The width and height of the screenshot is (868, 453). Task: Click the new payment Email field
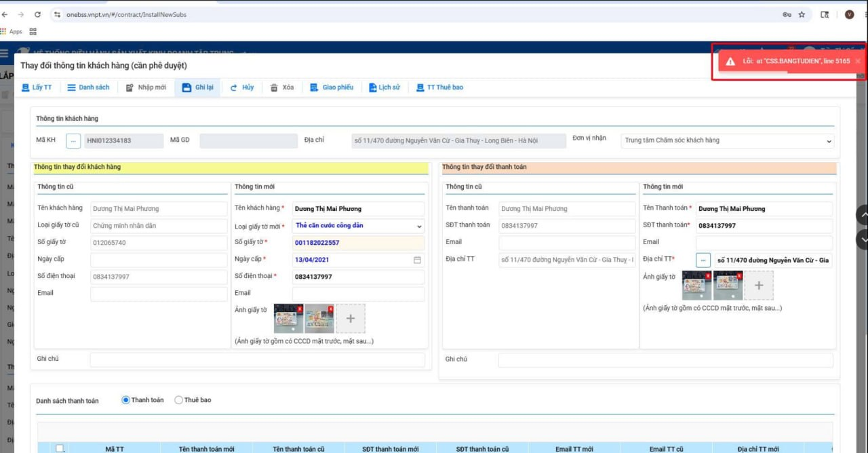[x=764, y=243]
